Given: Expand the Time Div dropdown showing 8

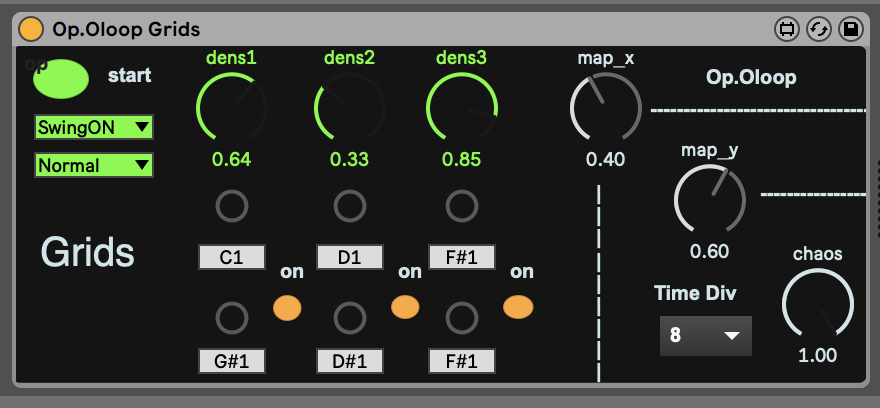Looking at the screenshot, I should (x=705, y=336).
